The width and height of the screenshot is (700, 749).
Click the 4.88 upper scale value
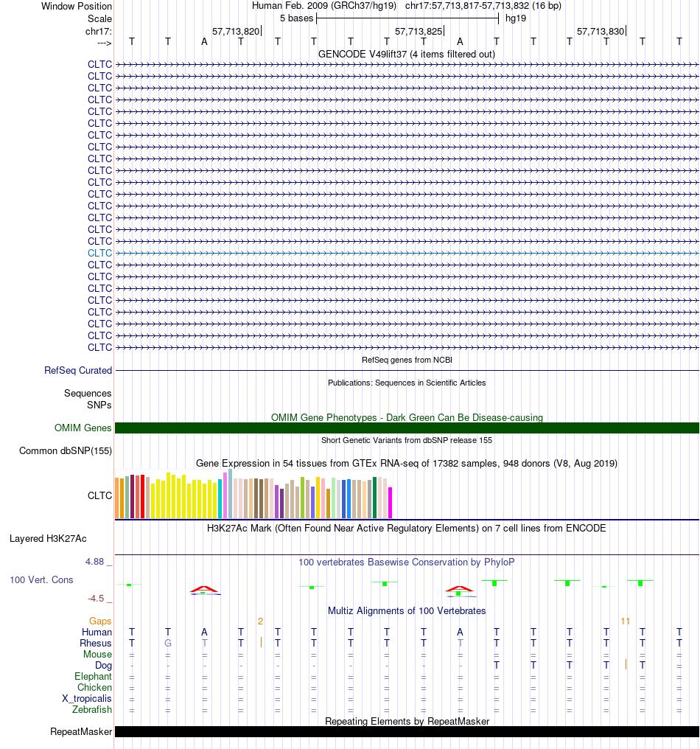tap(94, 561)
